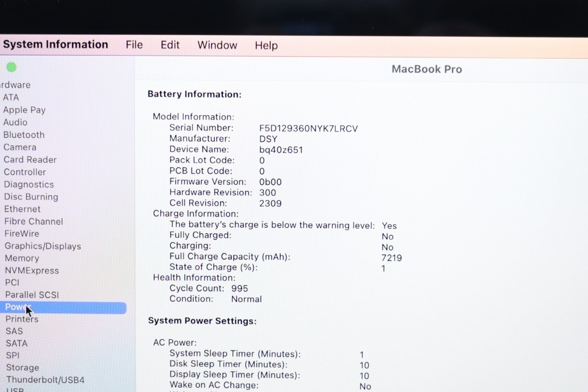The height and width of the screenshot is (392, 588).
Task: Select Graphics/Displays in the sidebar
Action: (43, 246)
